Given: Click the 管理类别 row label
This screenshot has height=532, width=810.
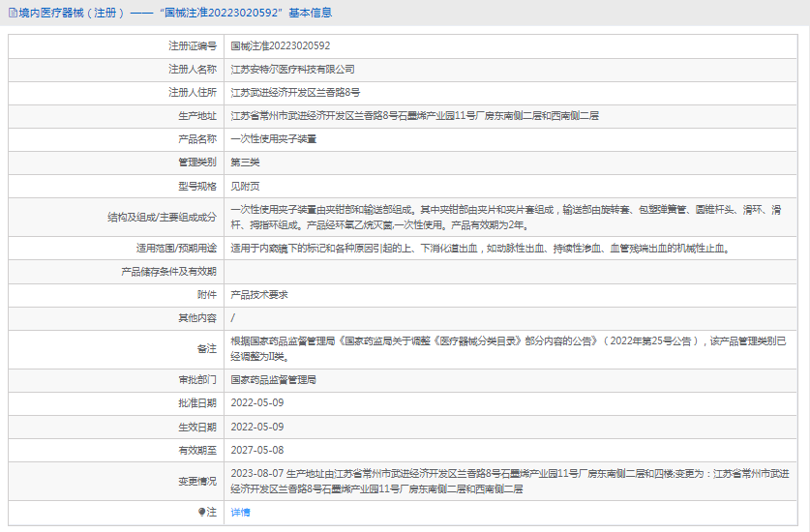Looking at the screenshot, I should coord(197,163).
